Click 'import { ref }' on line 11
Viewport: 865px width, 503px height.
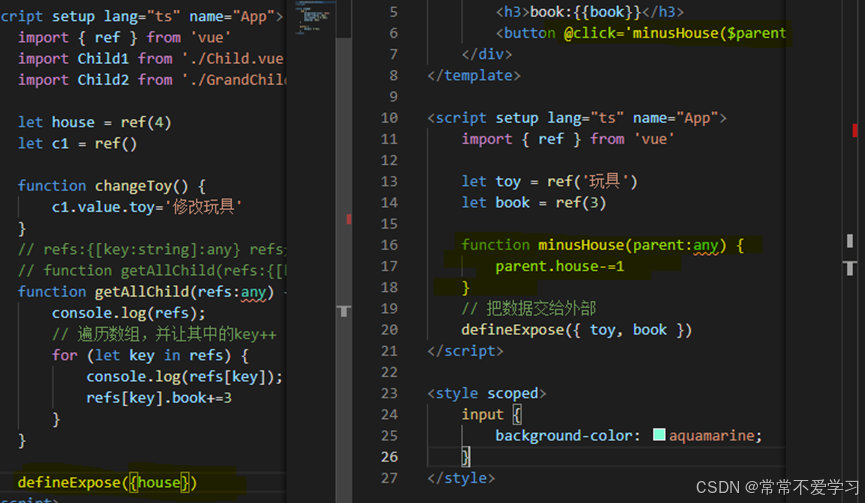click(x=521, y=139)
